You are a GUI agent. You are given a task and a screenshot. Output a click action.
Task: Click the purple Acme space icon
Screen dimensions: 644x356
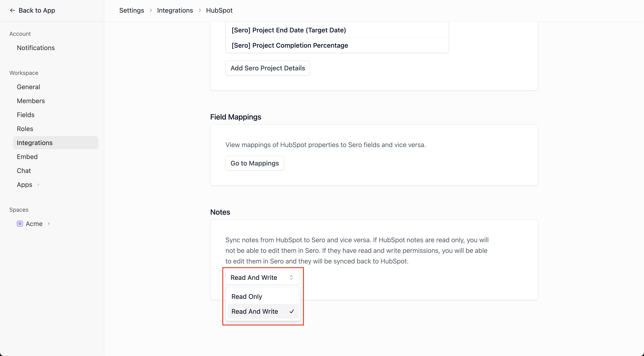[x=20, y=224]
